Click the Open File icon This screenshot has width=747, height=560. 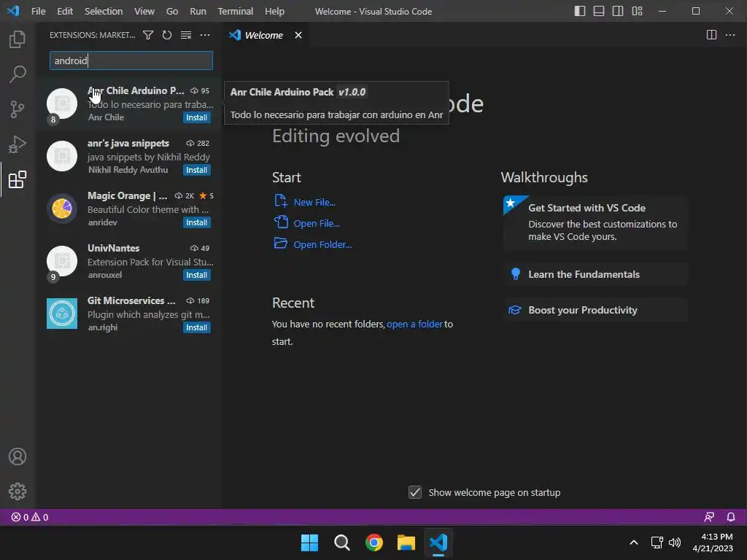coord(281,222)
